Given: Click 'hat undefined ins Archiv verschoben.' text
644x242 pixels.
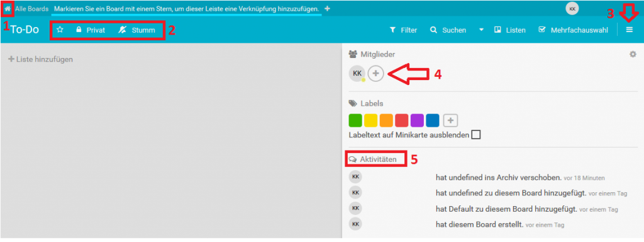Looking at the screenshot, I should pos(499,178).
